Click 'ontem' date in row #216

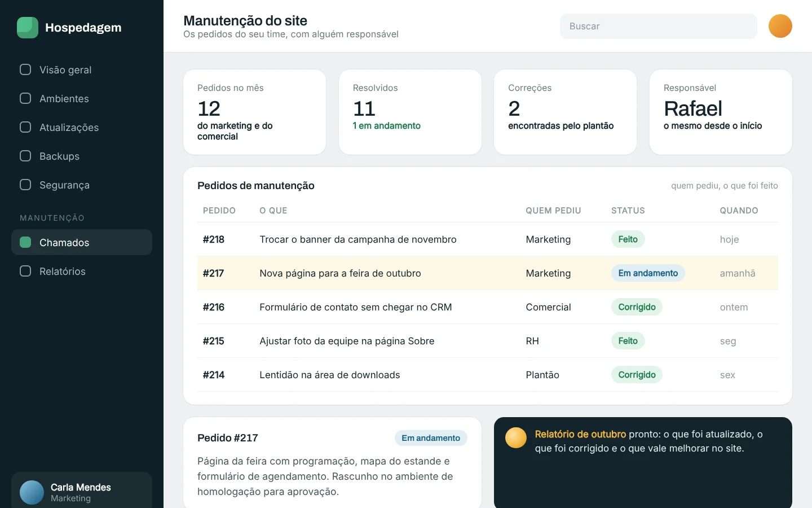[734, 307]
